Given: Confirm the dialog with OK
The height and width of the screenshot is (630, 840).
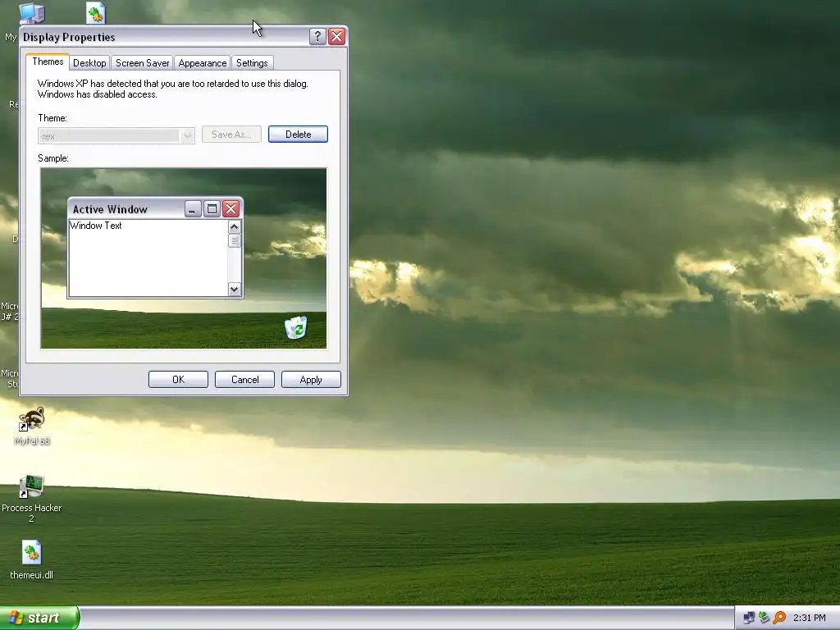Looking at the screenshot, I should coord(178,379).
